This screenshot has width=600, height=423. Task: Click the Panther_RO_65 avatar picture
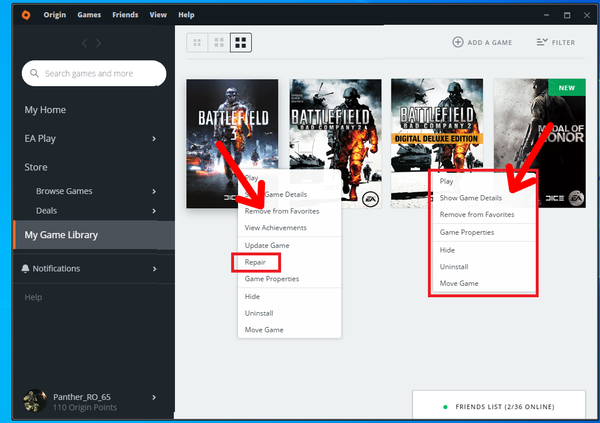(x=35, y=401)
